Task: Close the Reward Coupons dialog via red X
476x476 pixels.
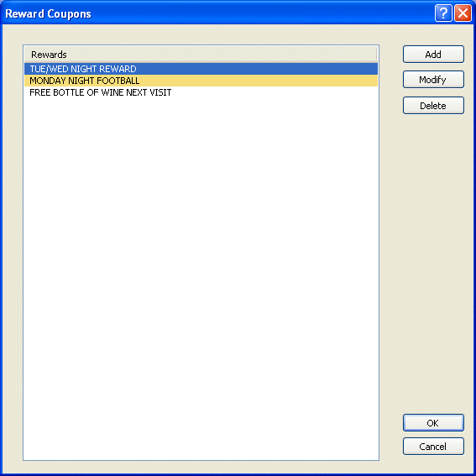Action: coord(463,13)
